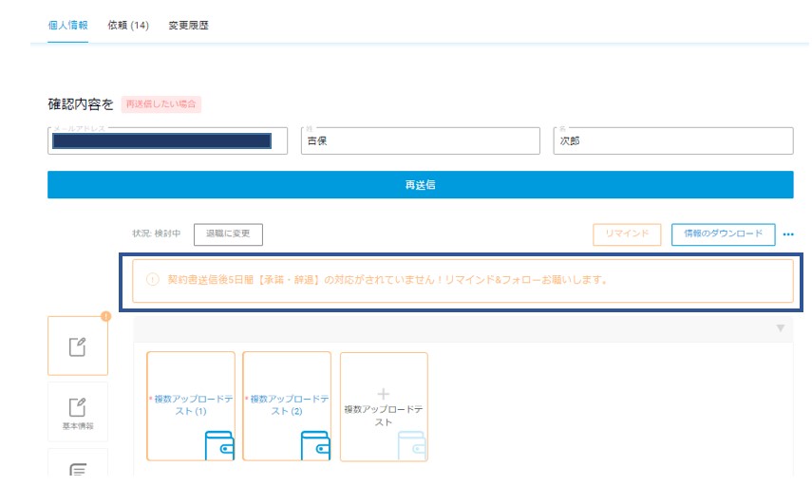
Task: Click the blue 再送信 button
Action: [421, 185]
